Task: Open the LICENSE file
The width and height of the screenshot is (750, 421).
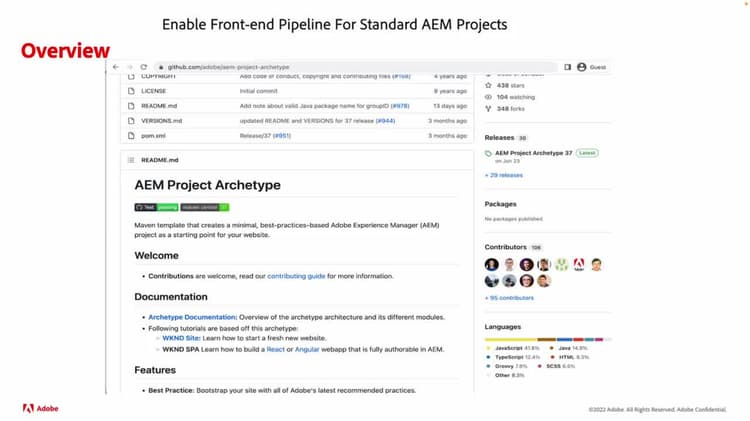Action: coord(153,90)
